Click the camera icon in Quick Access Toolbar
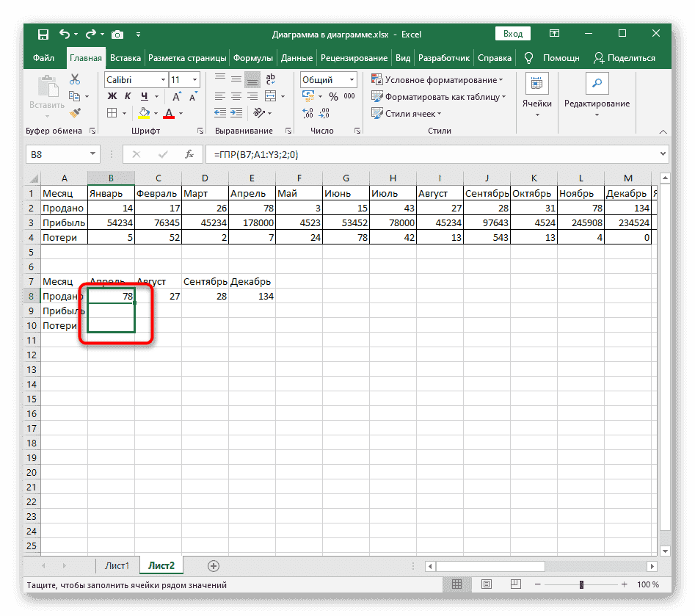Image resolution: width=695 pixels, height=616 pixels. 117,34
